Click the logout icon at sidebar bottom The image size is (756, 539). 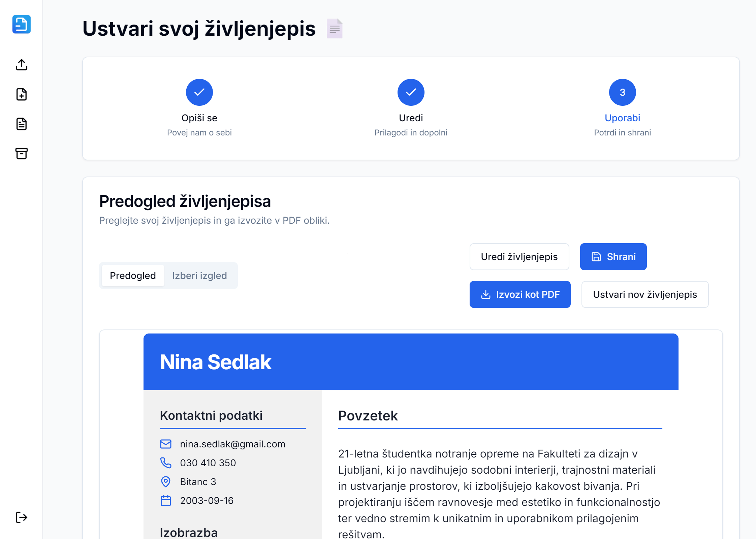[22, 517]
